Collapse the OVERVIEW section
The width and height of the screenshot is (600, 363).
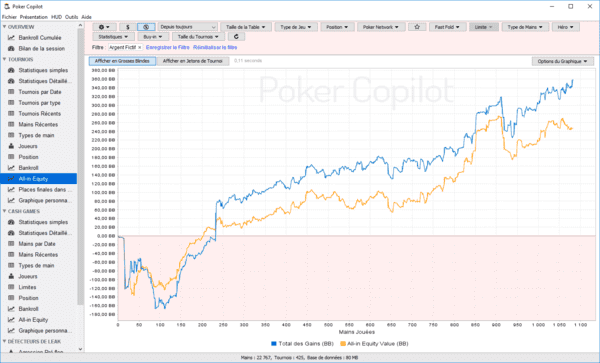point(5,27)
